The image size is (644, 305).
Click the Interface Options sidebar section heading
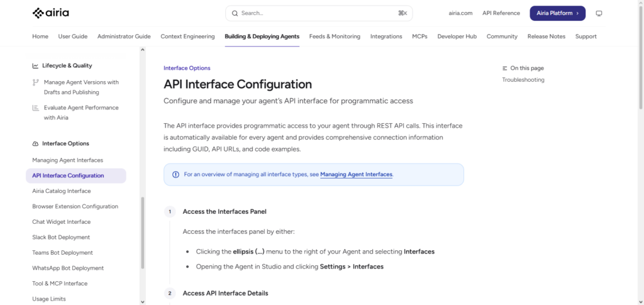click(x=65, y=143)
